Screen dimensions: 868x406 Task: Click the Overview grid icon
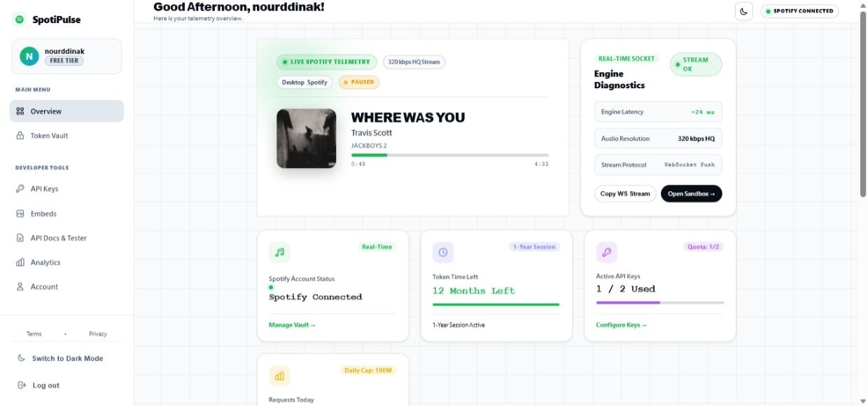(x=20, y=111)
